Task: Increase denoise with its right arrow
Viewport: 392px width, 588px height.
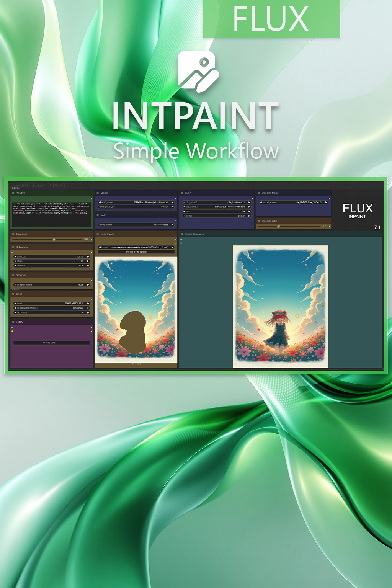Action: (x=88, y=265)
